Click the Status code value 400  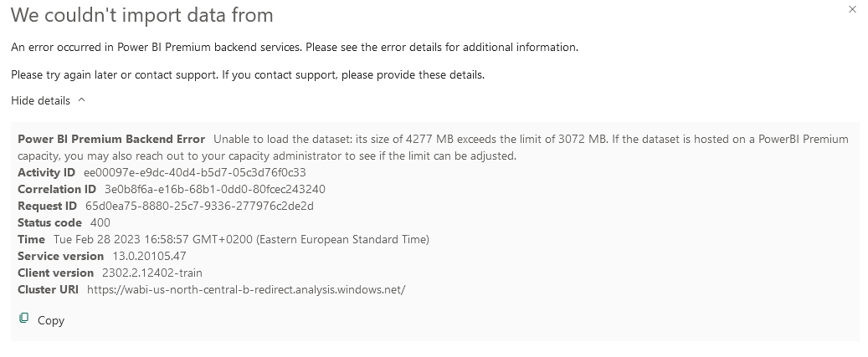(100, 222)
